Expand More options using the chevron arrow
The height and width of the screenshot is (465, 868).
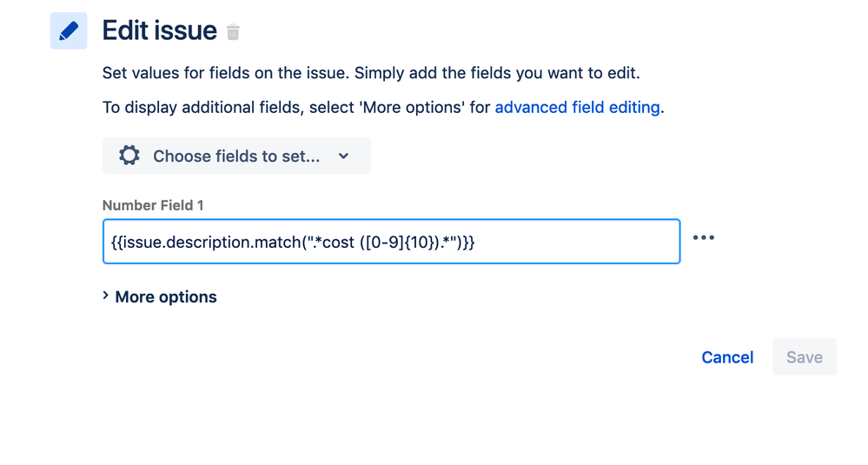[106, 296]
